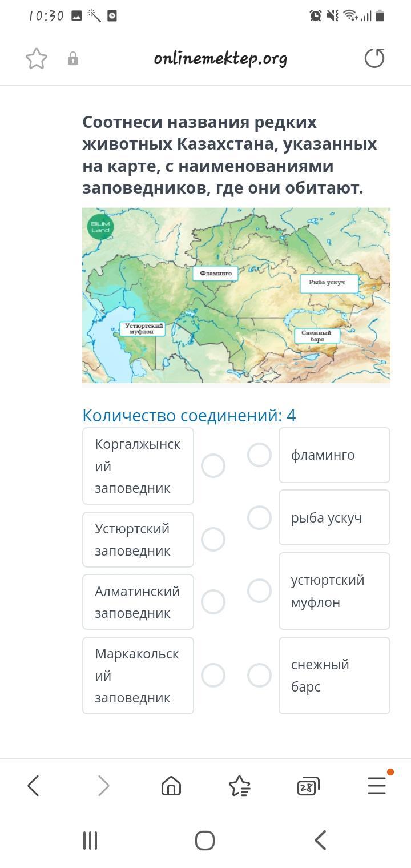Viewport: 411px width, 868px height.
Task: Select radio beside устюртский муфлон answer
Action: pyautogui.click(x=259, y=591)
